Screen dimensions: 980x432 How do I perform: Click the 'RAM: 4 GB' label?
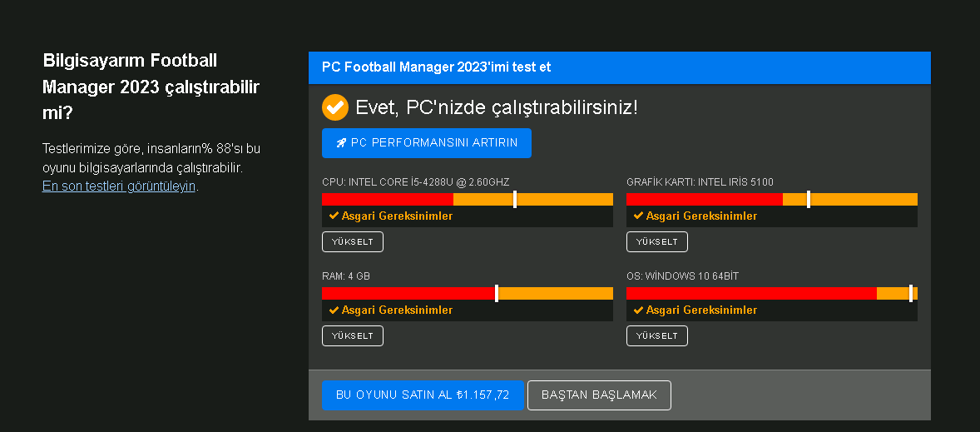tap(345, 276)
